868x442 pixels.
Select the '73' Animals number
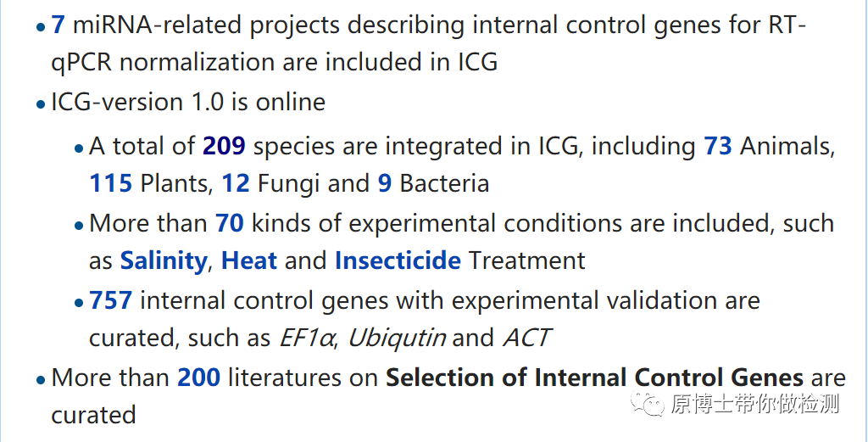(718, 147)
